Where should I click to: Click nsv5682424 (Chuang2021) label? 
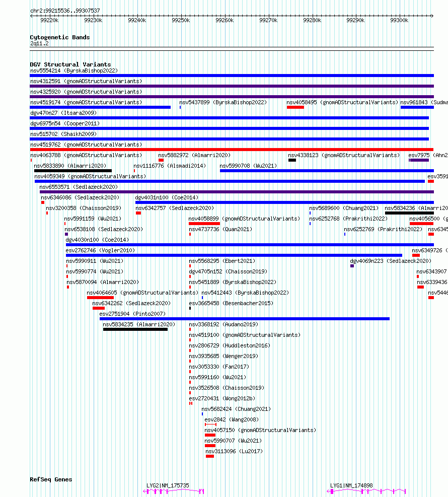[x=236, y=409]
